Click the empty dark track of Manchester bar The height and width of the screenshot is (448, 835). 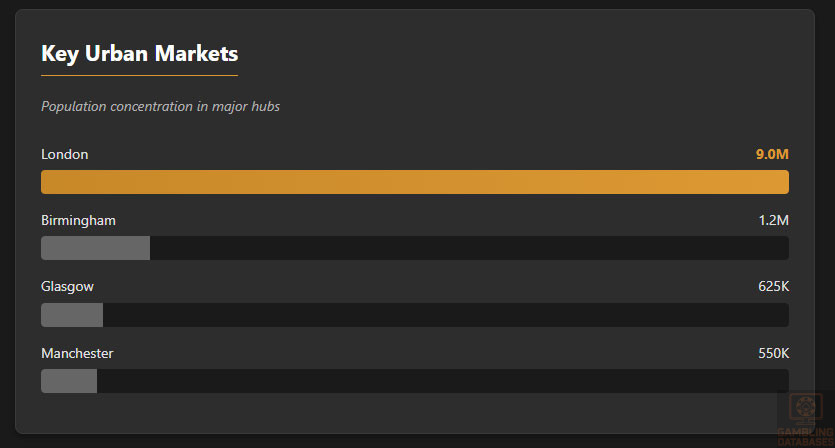tap(442, 381)
